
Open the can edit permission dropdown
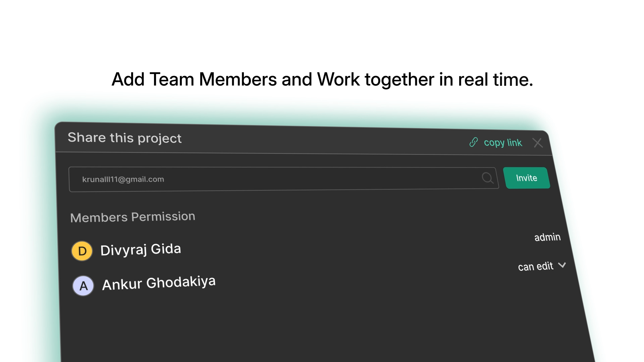(535, 266)
